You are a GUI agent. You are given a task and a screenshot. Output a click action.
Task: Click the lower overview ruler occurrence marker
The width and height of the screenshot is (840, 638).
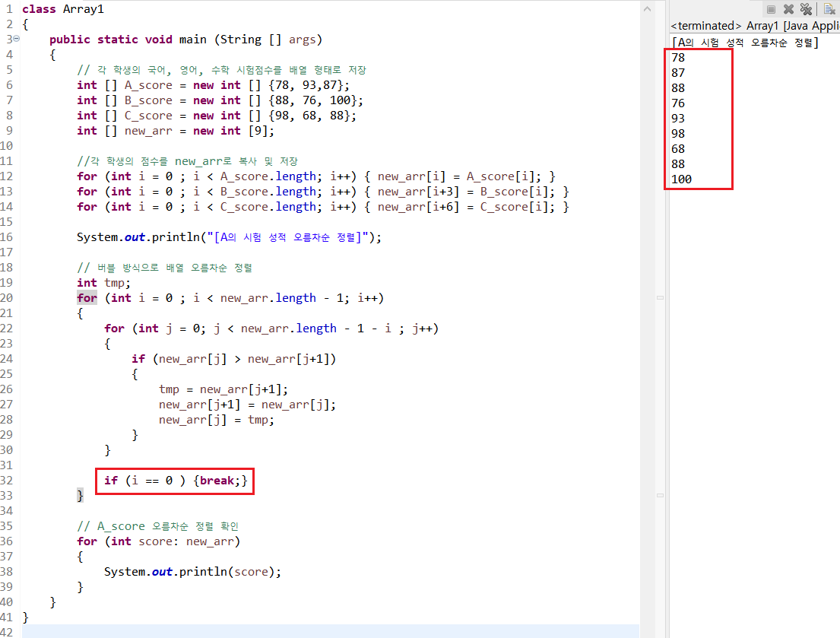pos(660,496)
